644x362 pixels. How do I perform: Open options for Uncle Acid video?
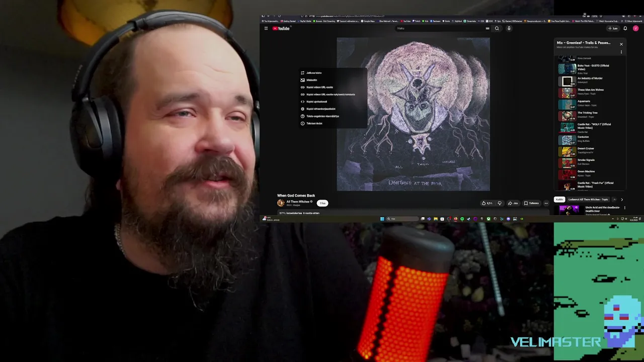[x=624, y=208]
